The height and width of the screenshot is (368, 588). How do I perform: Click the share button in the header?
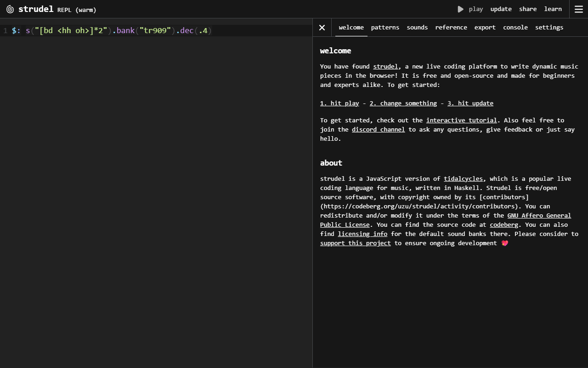528,9
